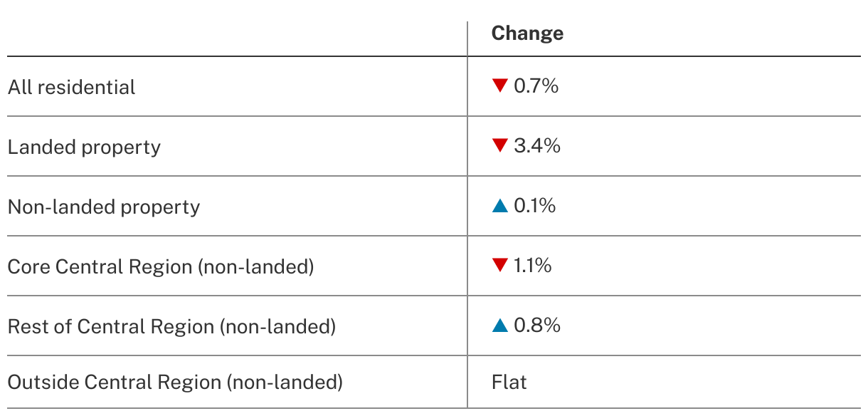Viewport: 868px width, 416px height.
Task: Click the blue up triangle beside 0.8%
Action: 499,326
